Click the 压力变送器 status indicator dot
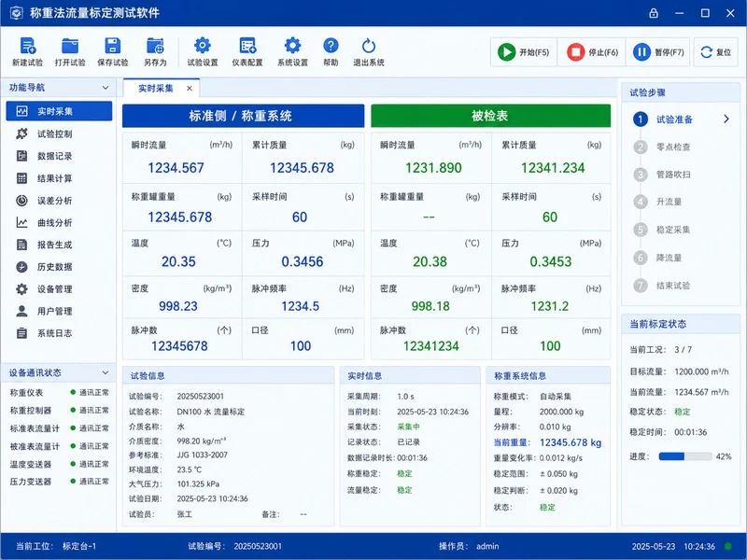Image resolution: width=747 pixels, height=560 pixels. (73, 482)
